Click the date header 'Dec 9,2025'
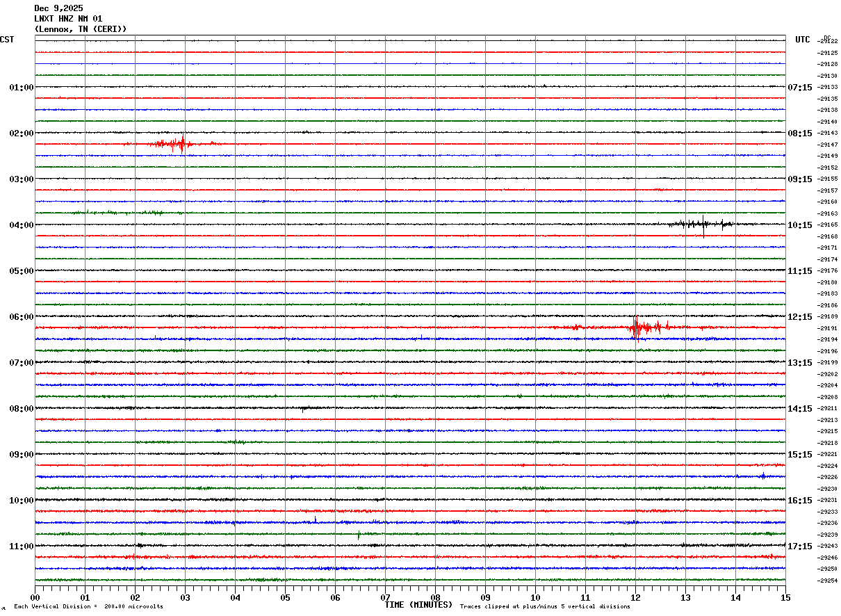This screenshot has width=841, height=616. 58,8
